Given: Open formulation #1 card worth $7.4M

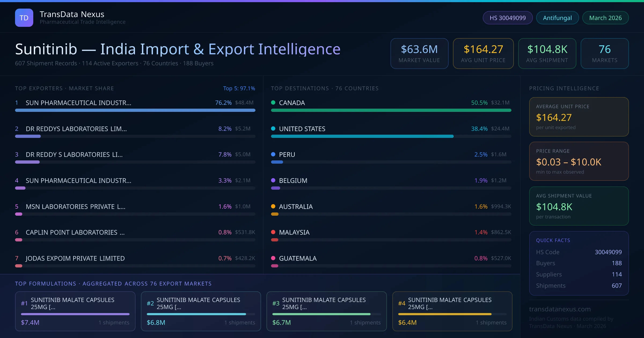Looking at the screenshot, I should click(x=75, y=311).
